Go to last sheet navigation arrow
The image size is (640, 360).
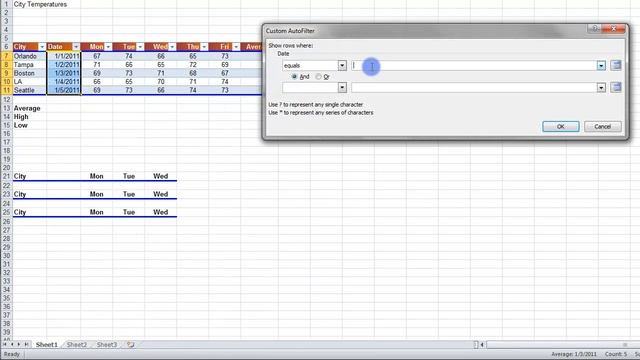tap(26, 344)
